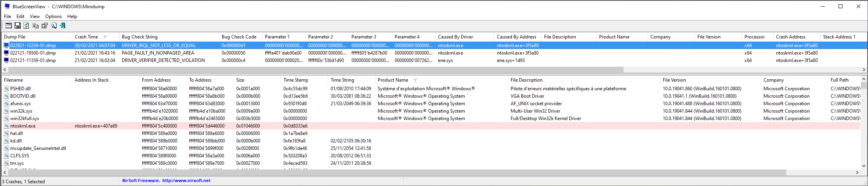Click the BlueScreenView title bar icon
Screen dimensions: 868x186
[x=7, y=6]
